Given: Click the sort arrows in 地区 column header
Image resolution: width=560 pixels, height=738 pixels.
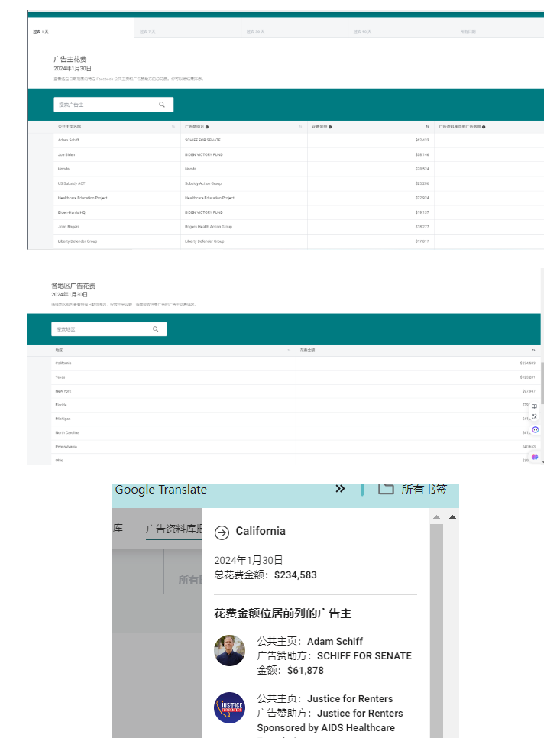Looking at the screenshot, I should [289, 350].
